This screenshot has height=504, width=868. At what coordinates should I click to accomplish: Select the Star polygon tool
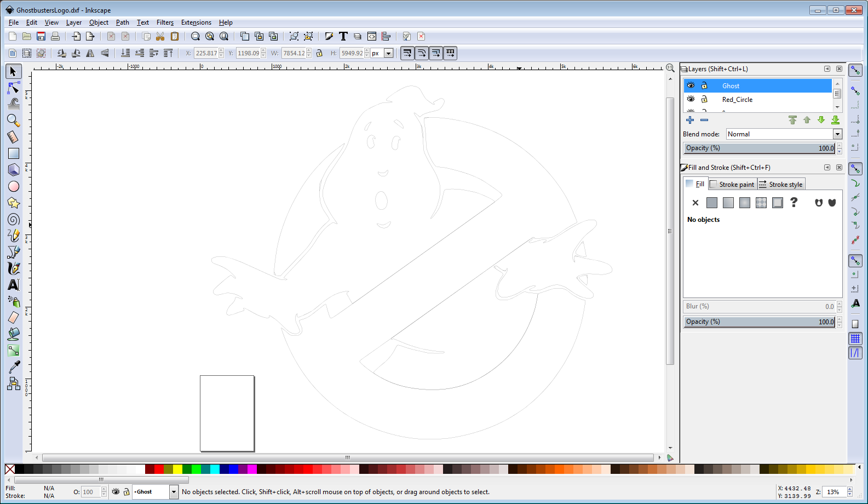(14, 203)
